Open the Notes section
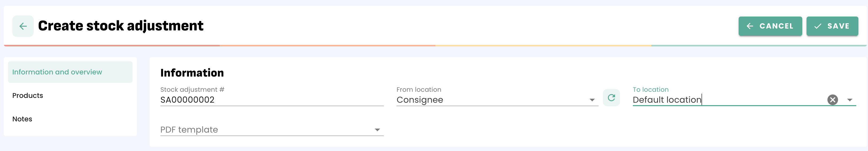This screenshot has width=868, height=151. point(22,119)
